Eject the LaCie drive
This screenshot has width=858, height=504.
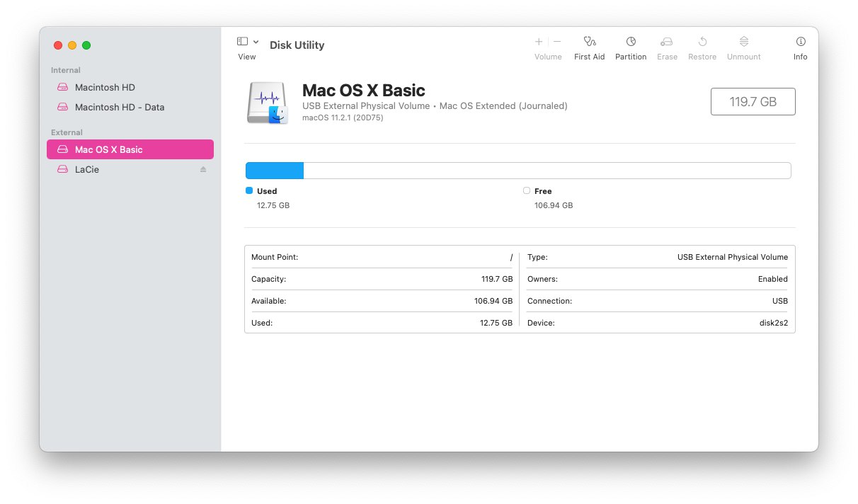click(x=203, y=170)
